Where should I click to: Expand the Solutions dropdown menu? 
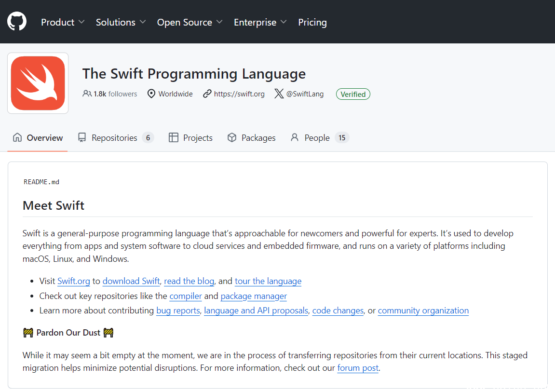coord(121,22)
